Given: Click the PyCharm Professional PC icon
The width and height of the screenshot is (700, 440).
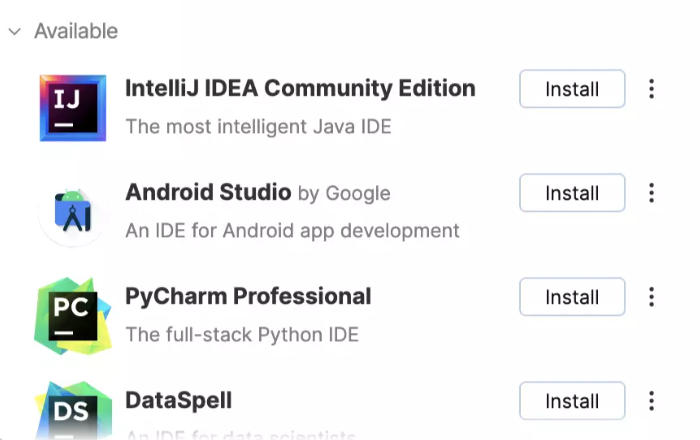Looking at the screenshot, I should coord(73,316).
